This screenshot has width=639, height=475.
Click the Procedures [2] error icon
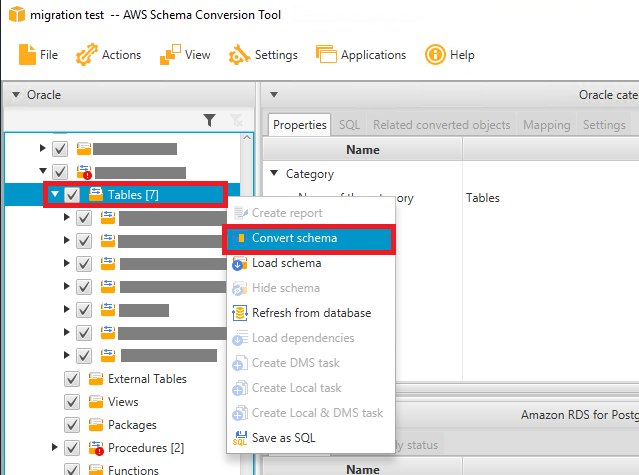tap(97, 448)
